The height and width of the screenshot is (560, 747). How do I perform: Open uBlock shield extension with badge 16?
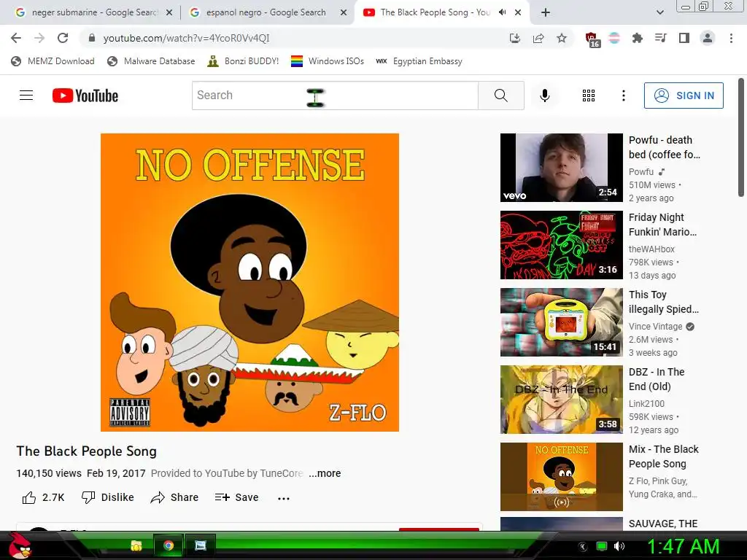point(592,39)
